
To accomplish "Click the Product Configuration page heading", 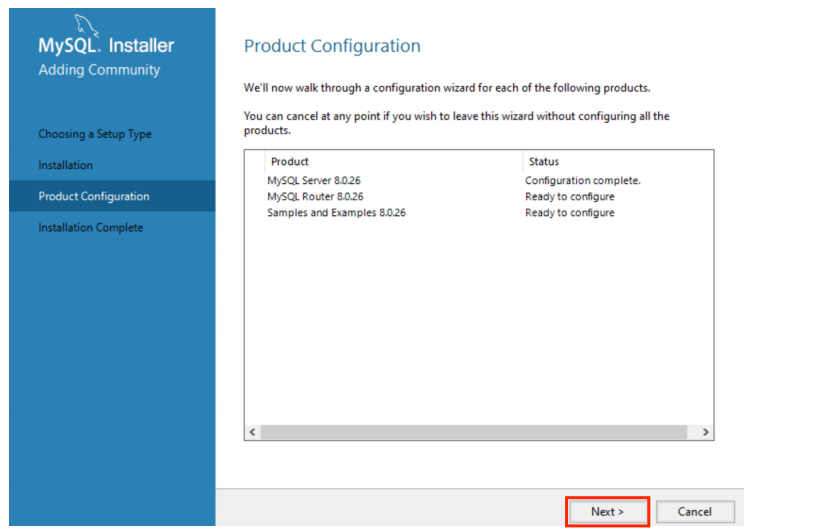I will [332, 46].
